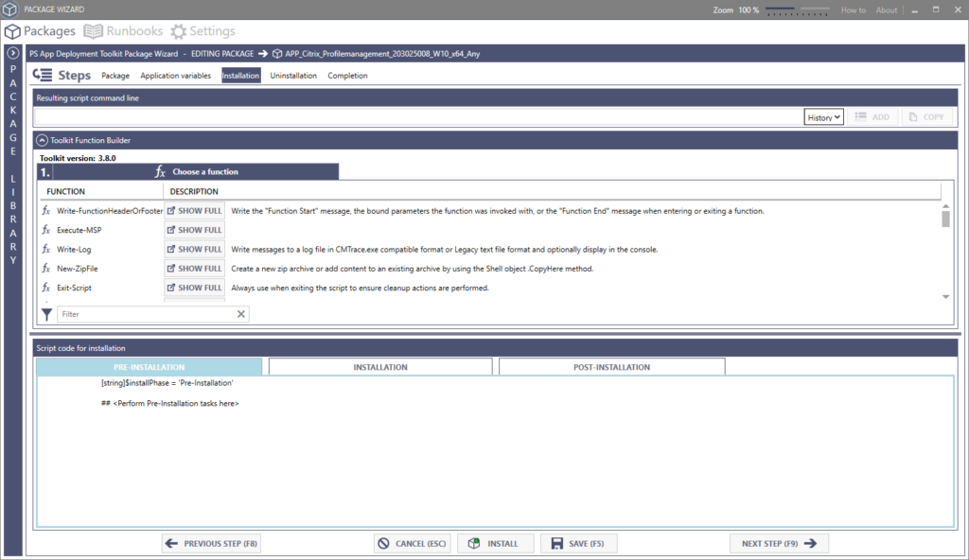Image resolution: width=969 pixels, height=560 pixels.
Task: Click the package icon beside APP_Citrix_Profilemanagement
Action: pyautogui.click(x=277, y=54)
